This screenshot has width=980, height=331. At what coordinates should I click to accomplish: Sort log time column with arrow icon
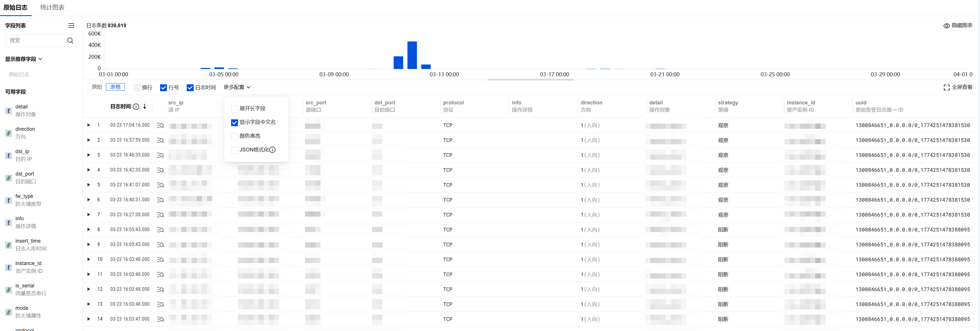[145, 107]
